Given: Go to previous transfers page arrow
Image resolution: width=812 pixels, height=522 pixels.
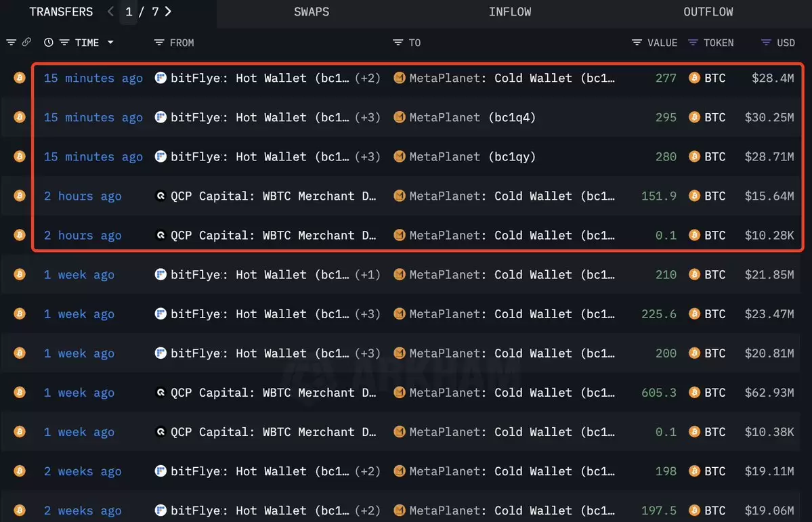Looking at the screenshot, I should pos(110,12).
